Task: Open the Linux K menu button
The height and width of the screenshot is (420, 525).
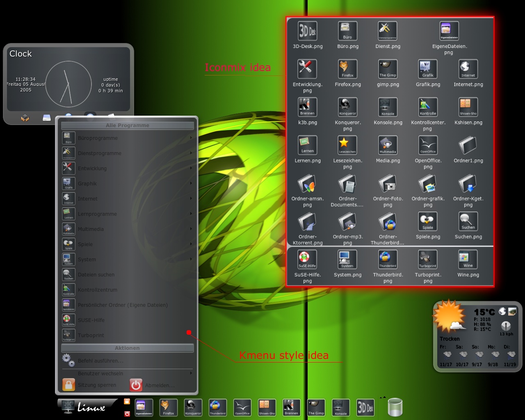Action: 88,407
